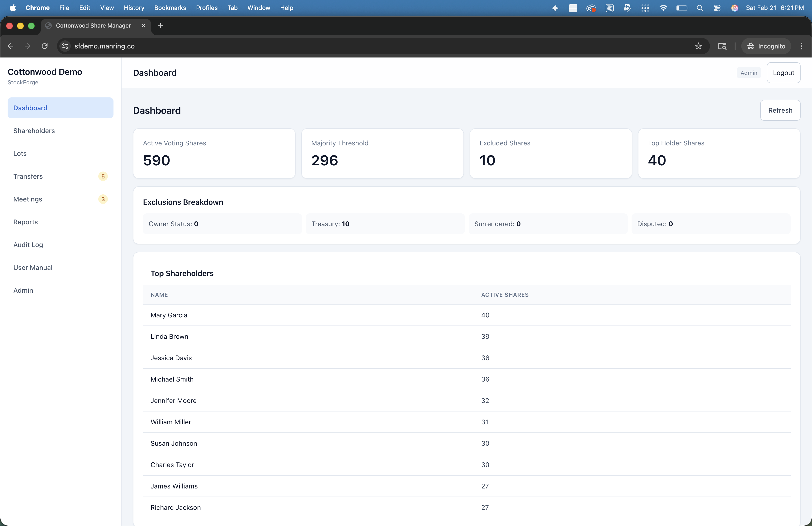This screenshot has width=812, height=526.
Task: Open Spotlight search from the menu bar
Action: (x=700, y=8)
